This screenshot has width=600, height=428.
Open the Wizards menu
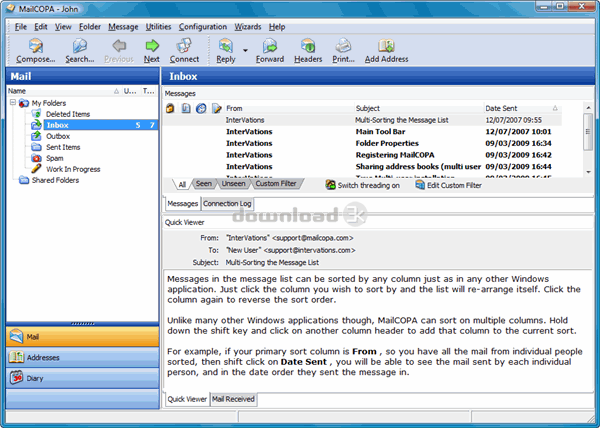[x=248, y=27]
